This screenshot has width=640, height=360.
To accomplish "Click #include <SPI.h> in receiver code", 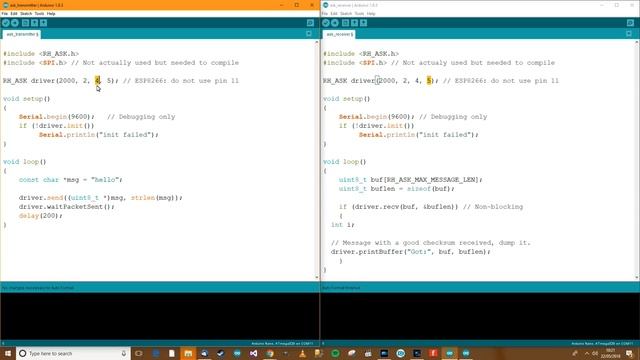I will click(x=355, y=63).
